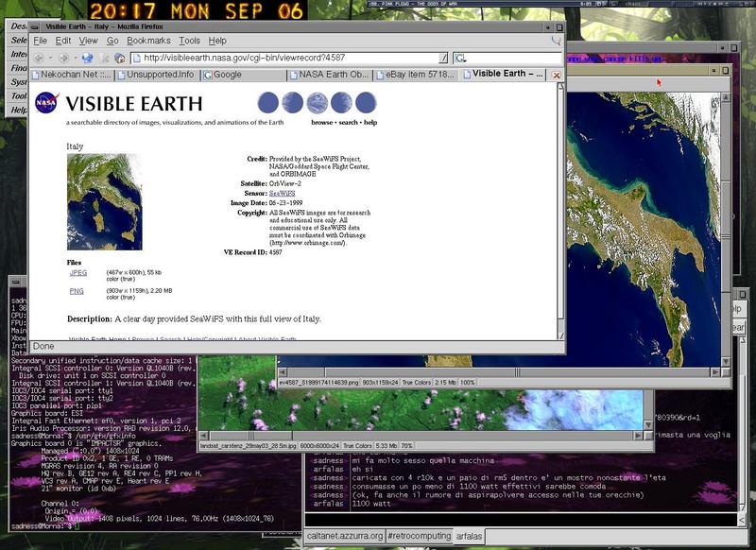Click the up scroll arrow in Italy image viewer

[x=725, y=97]
